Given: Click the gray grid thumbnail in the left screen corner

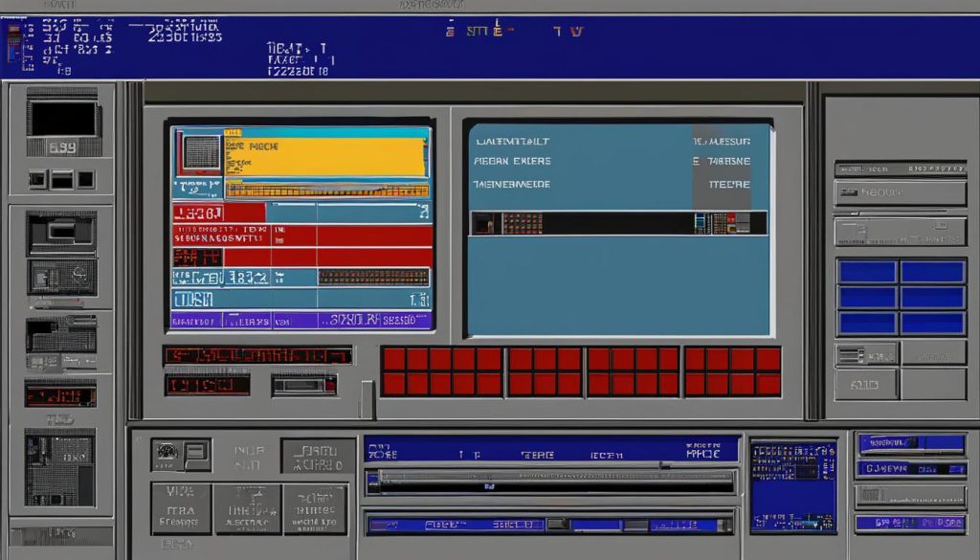Looking at the screenshot, I should click(x=201, y=152).
